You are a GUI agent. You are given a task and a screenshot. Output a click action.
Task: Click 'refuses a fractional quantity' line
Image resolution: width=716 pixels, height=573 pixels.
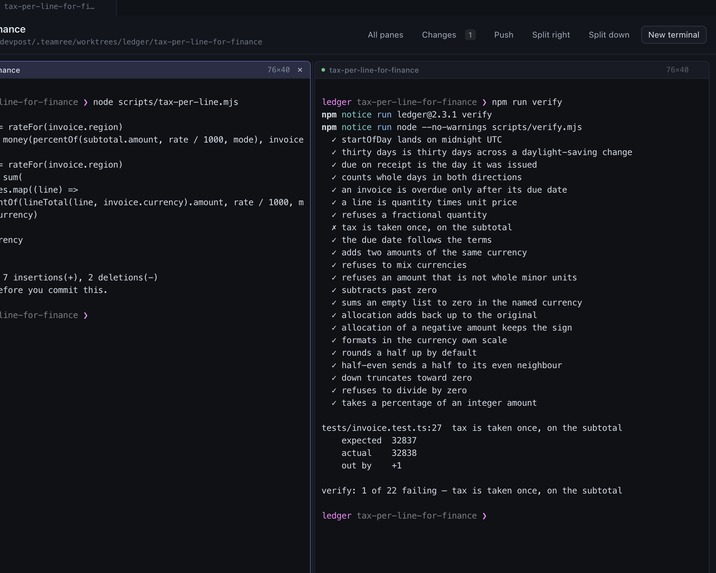(x=409, y=215)
